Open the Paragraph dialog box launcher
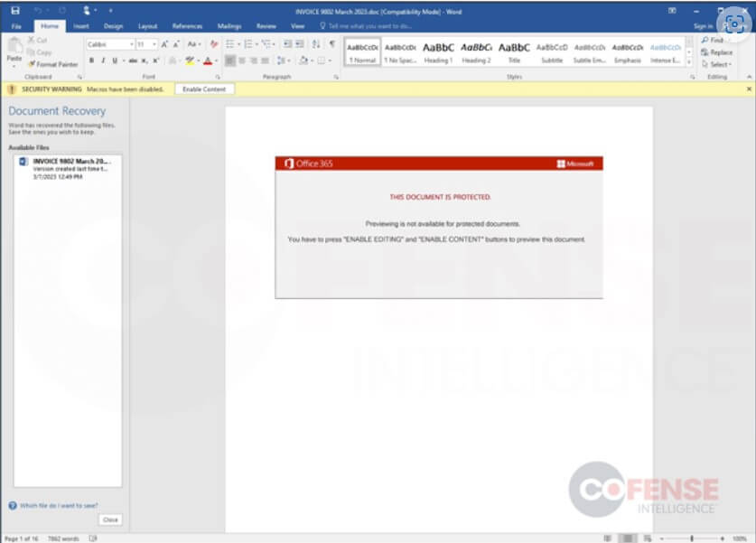Screen dimensions: 756x543 tap(336, 77)
